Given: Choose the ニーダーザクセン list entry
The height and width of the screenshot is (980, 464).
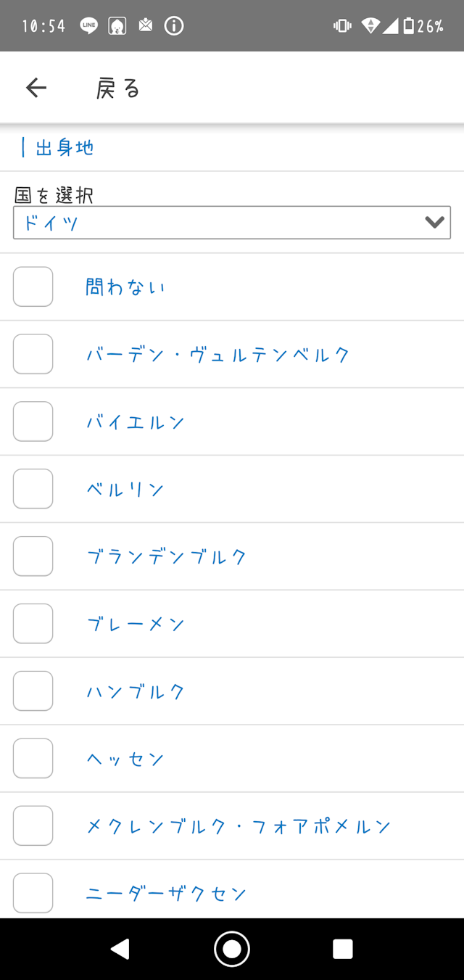Looking at the screenshot, I should (167, 894).
